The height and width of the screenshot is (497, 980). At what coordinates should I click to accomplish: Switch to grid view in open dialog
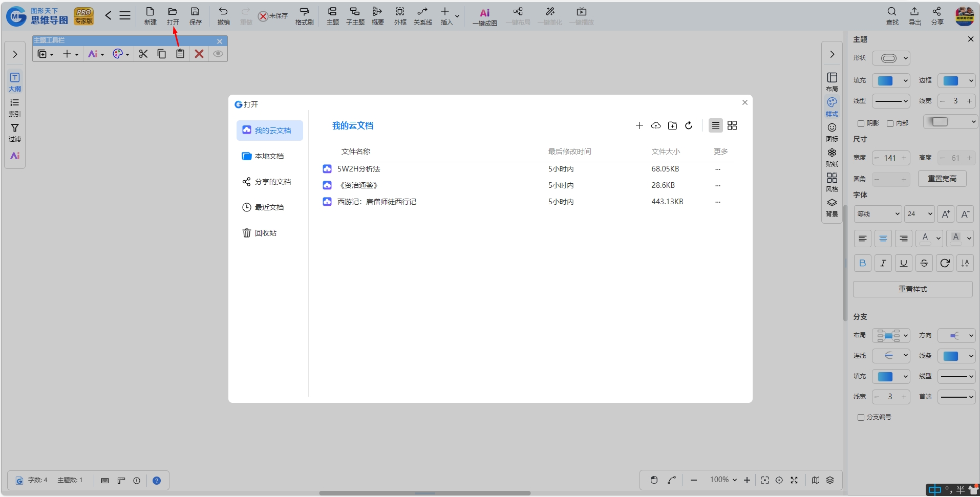732,125
